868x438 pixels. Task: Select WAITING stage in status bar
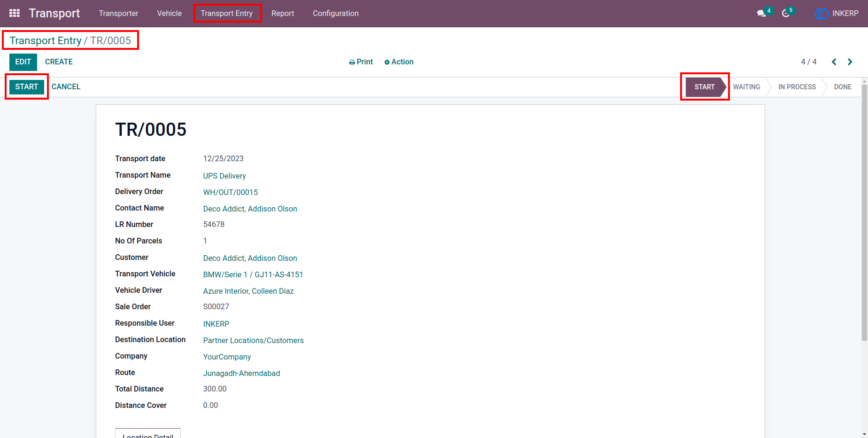click(x=746, y=87)
